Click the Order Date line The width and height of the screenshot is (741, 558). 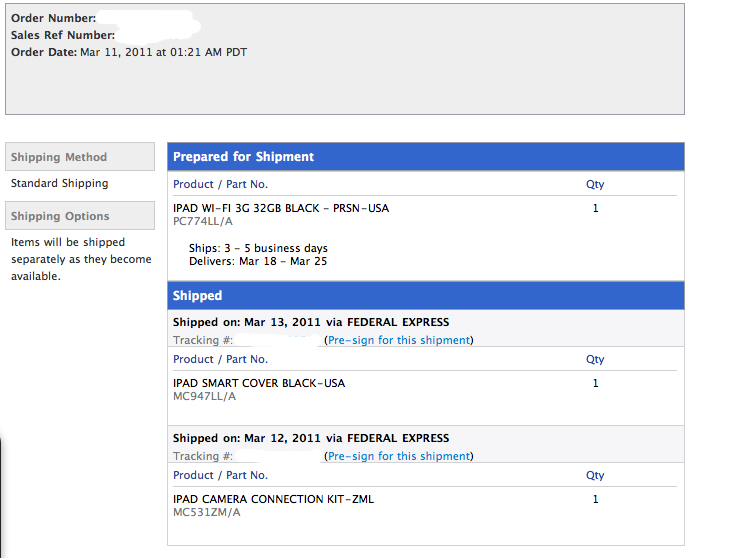[128, 52]
